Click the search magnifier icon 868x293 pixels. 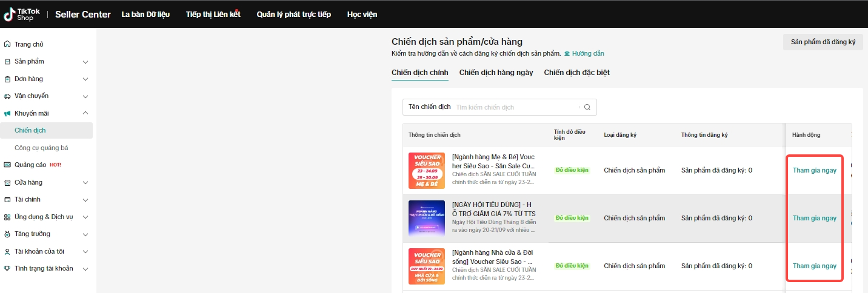[x=587, y=107]
